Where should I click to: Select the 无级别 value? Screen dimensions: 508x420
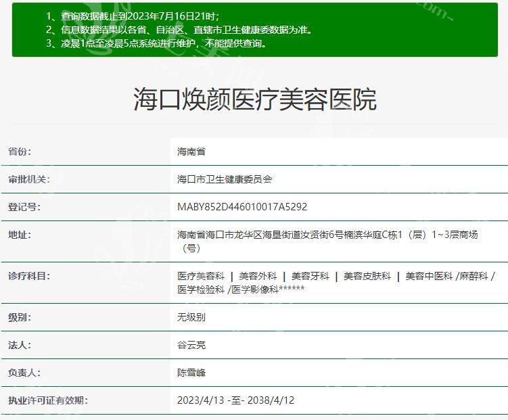pyautogui.click(x=191, y=317)
